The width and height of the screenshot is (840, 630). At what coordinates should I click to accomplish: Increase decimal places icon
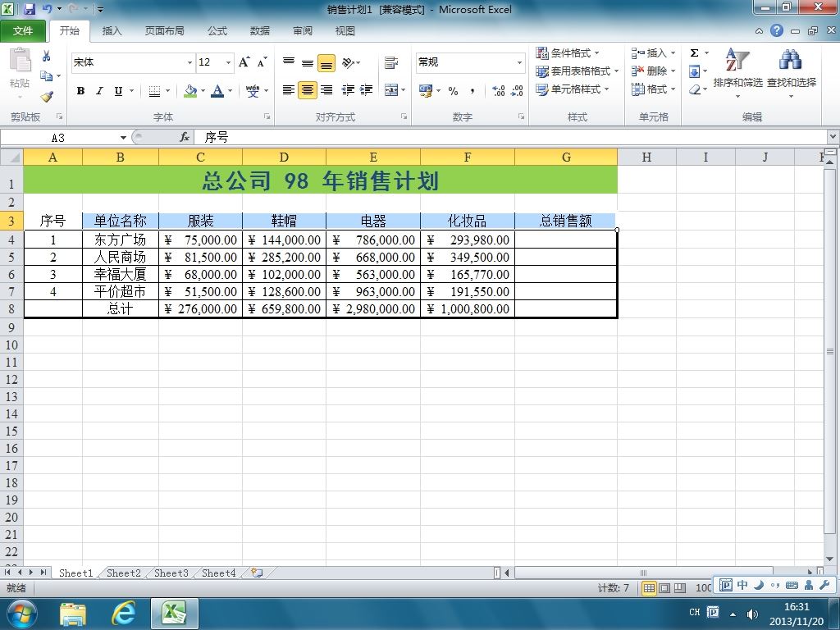(x=498, y=91)
